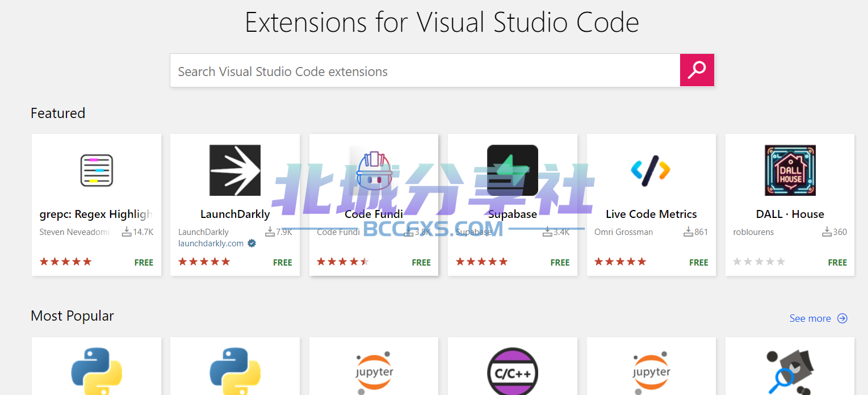Click the star rating on Live Code Metrics
The height and width of the screenshot is (395, 868).
pyautogui.click(x=620, y=262)
